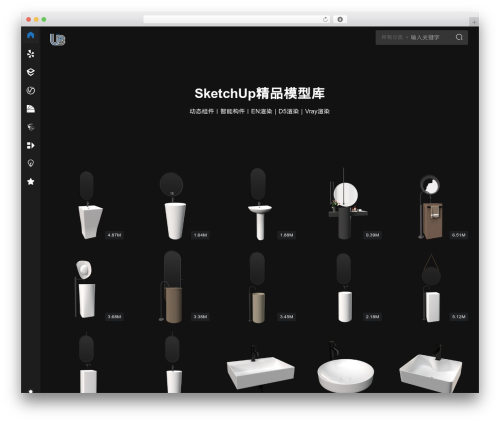Open the conical basin with round mirror model
This screenshot has height=423, width=500.
click(x=174, y=206)
